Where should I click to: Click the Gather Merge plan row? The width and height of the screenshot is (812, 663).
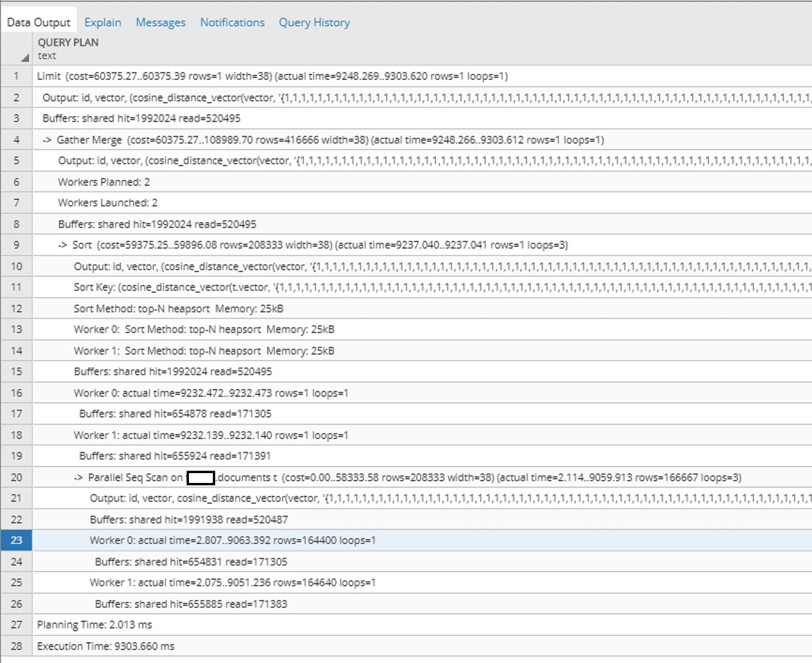tap(323, 140)
